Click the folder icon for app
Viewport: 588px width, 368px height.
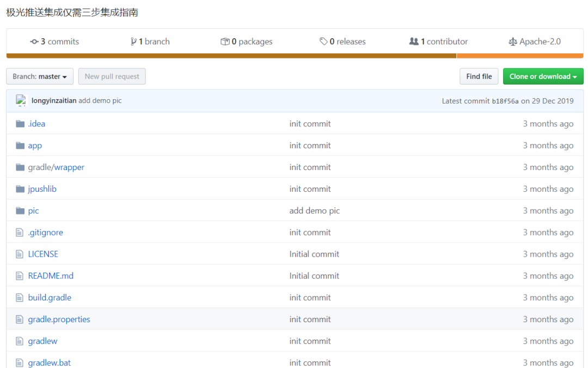(20, 146)
